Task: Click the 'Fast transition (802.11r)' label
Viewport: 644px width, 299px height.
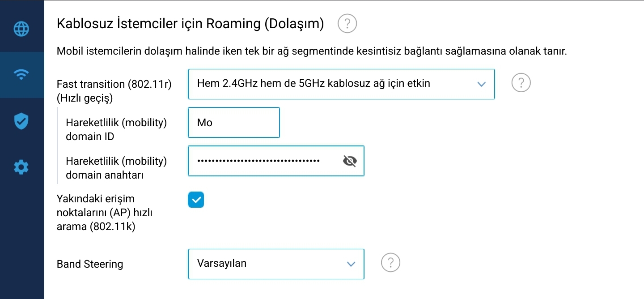Action: tap(114, 84)
